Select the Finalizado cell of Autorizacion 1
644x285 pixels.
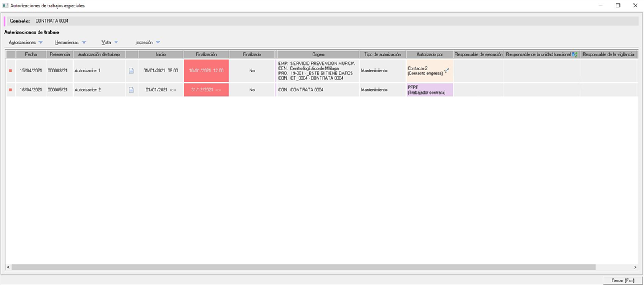pyautogui.click(x=252, y=70)
